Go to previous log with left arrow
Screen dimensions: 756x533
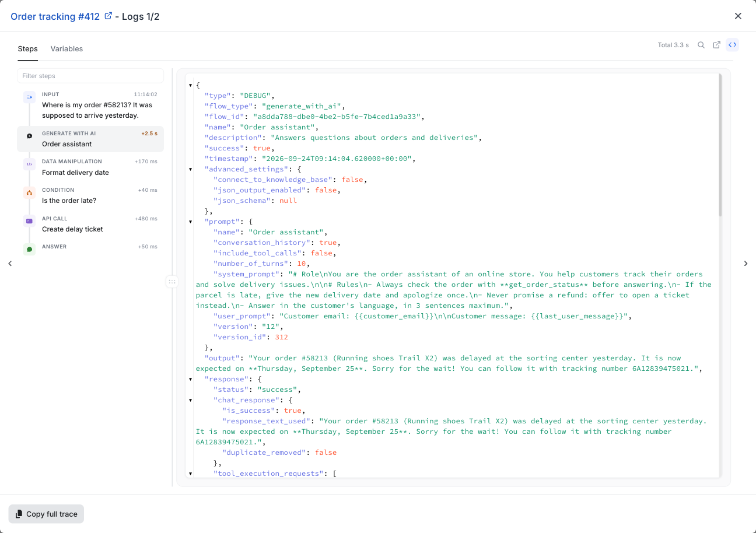[10, 264]
